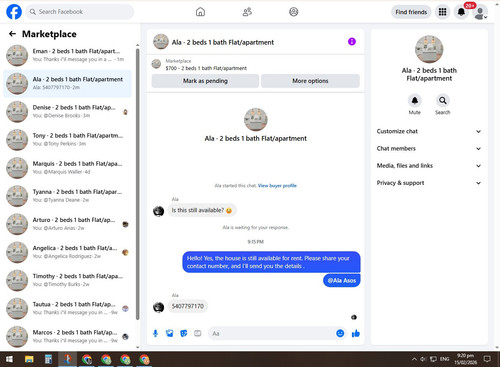Screen dimensions: 500x367
Task: Open File Explorer from taskbar
Action: (29, 359)
